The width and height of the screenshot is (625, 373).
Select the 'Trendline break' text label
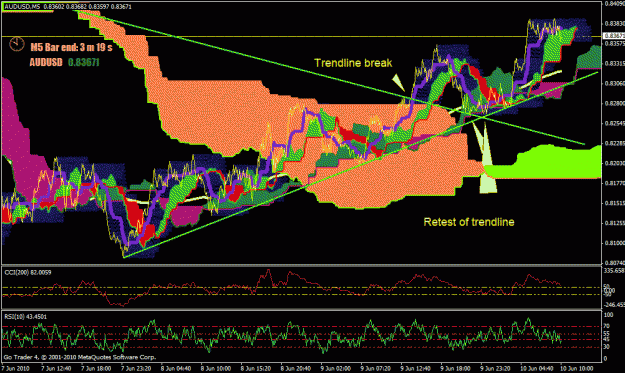coord(353,63)
